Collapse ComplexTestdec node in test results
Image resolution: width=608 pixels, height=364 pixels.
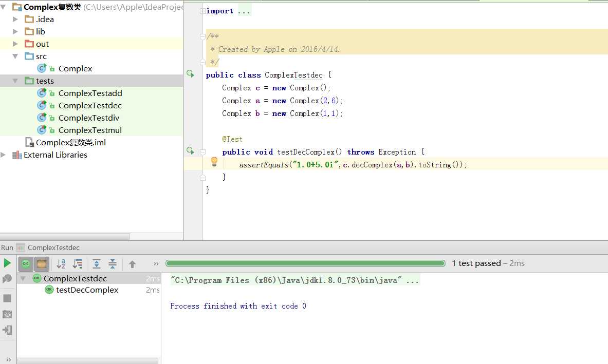click(23, 278)
